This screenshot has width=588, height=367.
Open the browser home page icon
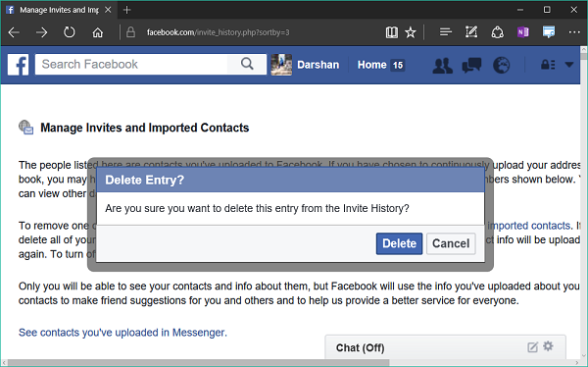coord(97,32)
